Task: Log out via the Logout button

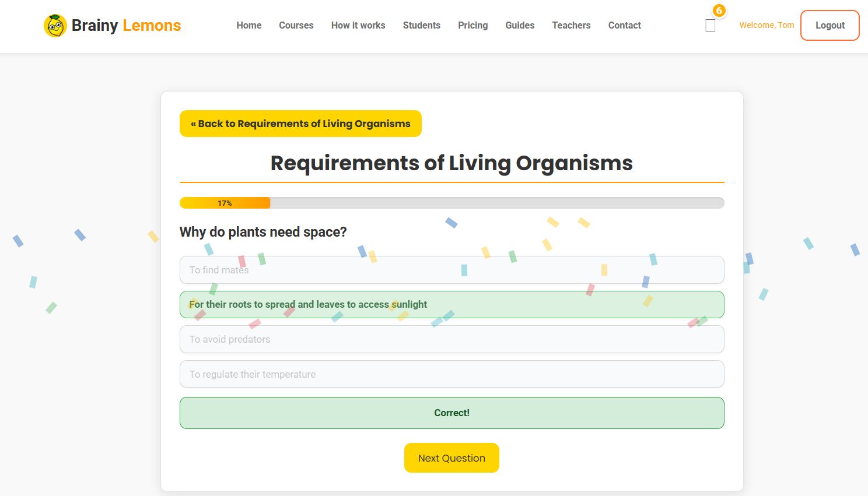Action: pyautogui.click(x=829, y=25)
